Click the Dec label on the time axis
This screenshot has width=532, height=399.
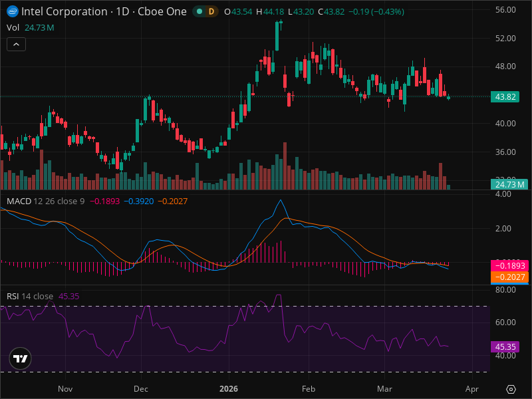141,389
